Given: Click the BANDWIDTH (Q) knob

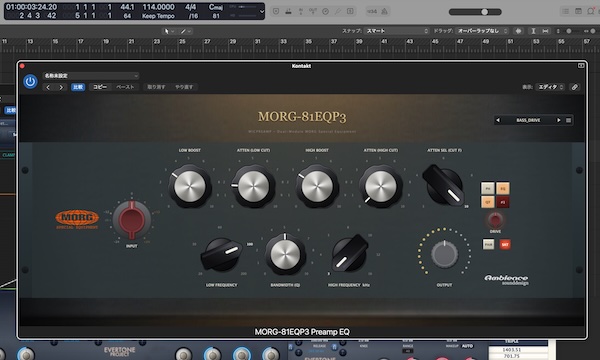Looking at the screenshot, I should pos(285,254).
